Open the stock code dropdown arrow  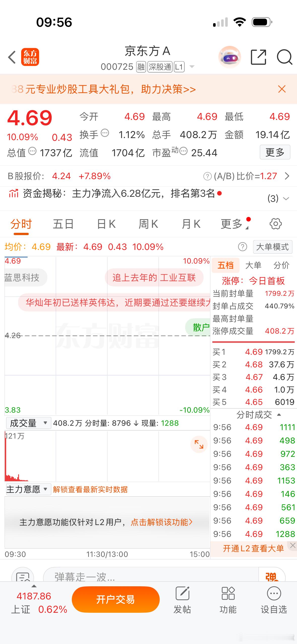coord(192,67)
